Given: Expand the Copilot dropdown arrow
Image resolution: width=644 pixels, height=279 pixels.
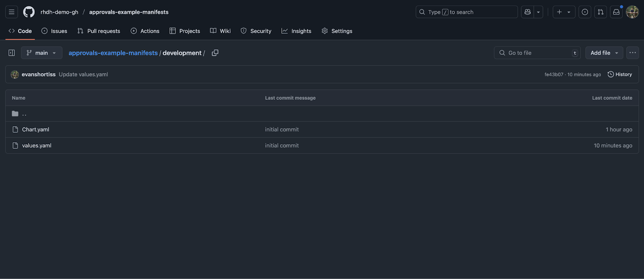Looking at the screenshot, I should pyautogui.click(x=539, y=12).
